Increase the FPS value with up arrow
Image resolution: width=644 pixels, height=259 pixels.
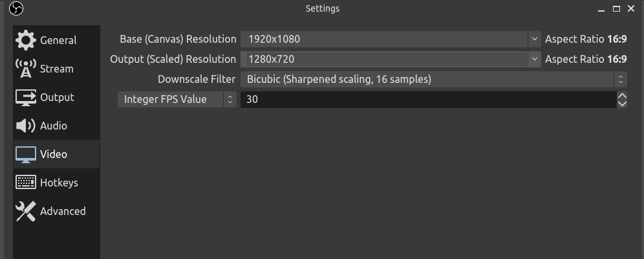(x=622, y=95)
